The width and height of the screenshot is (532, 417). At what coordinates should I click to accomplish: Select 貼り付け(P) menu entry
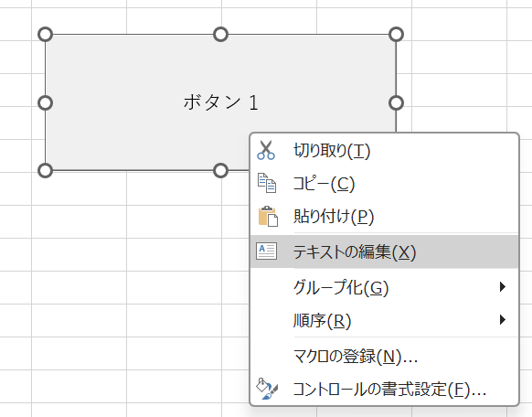coord(385,217)
